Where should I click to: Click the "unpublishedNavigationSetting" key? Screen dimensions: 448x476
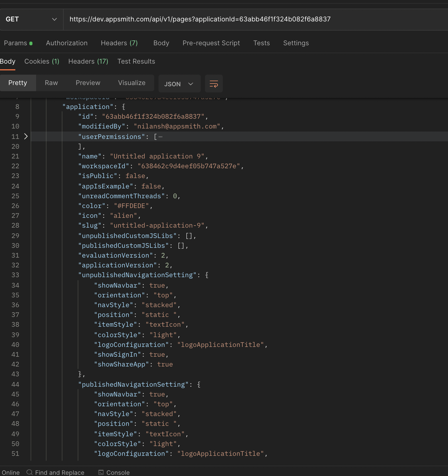click(137, 275)
